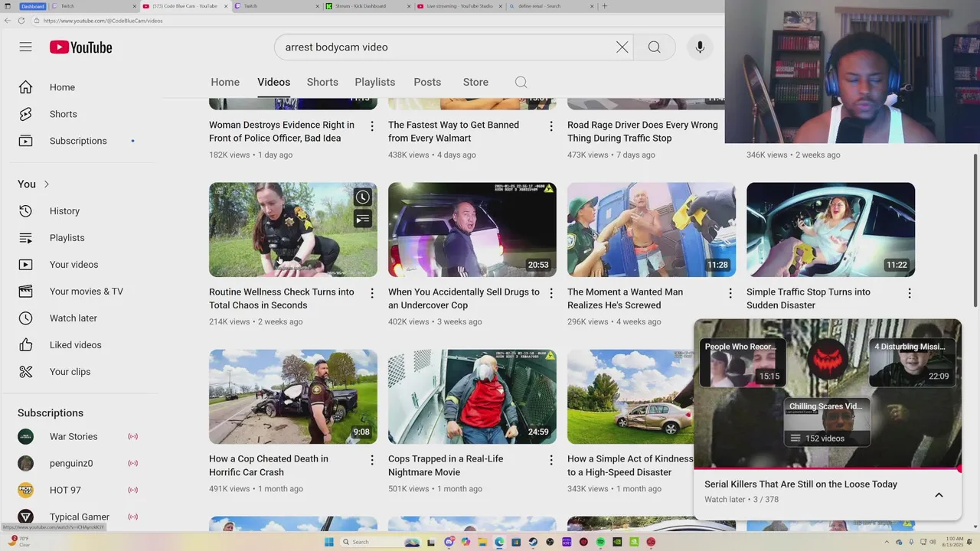
Task: Click the miniplayer title Serial Killers
Action: pos(801,484)
